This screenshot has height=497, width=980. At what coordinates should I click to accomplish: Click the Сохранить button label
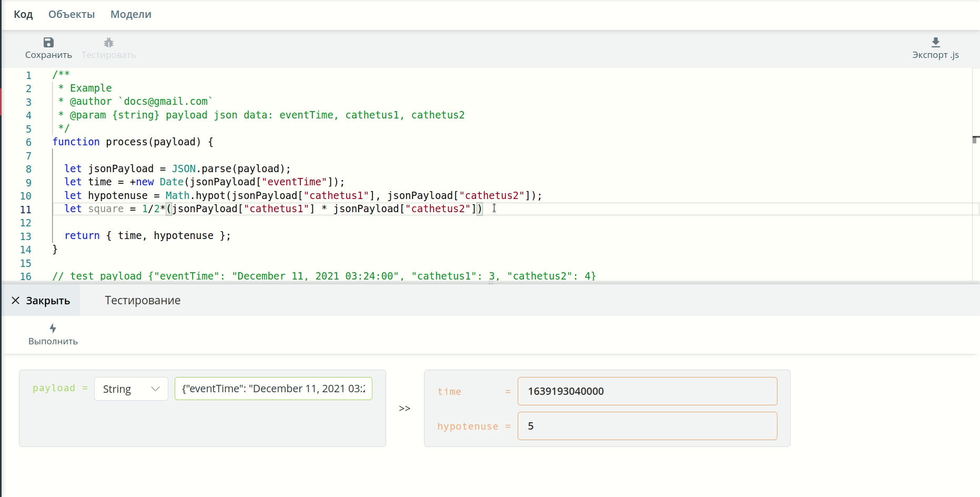coord(48,55)
